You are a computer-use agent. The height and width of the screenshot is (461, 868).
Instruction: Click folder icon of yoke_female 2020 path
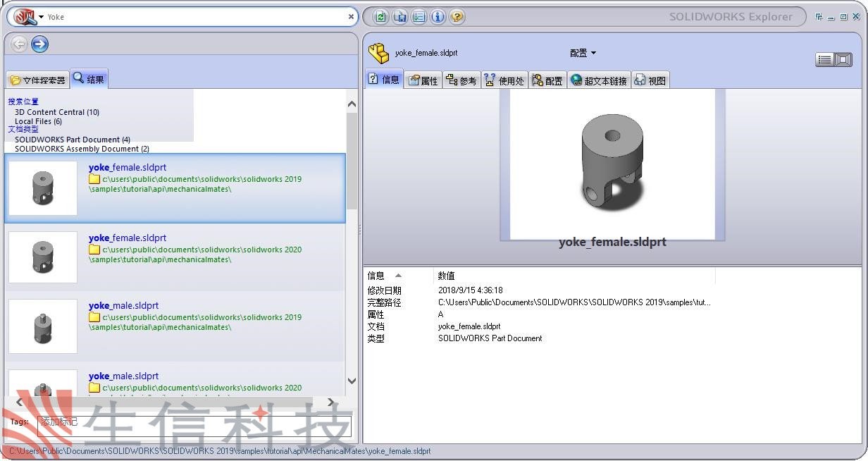coord(94,250)
